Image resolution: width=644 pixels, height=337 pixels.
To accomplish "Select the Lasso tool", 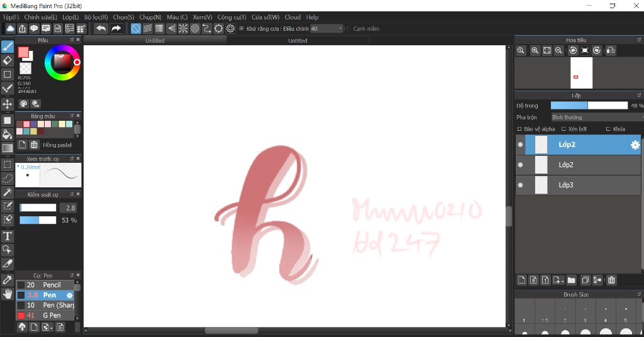I will pyautogui.click(x=8, y=178).
